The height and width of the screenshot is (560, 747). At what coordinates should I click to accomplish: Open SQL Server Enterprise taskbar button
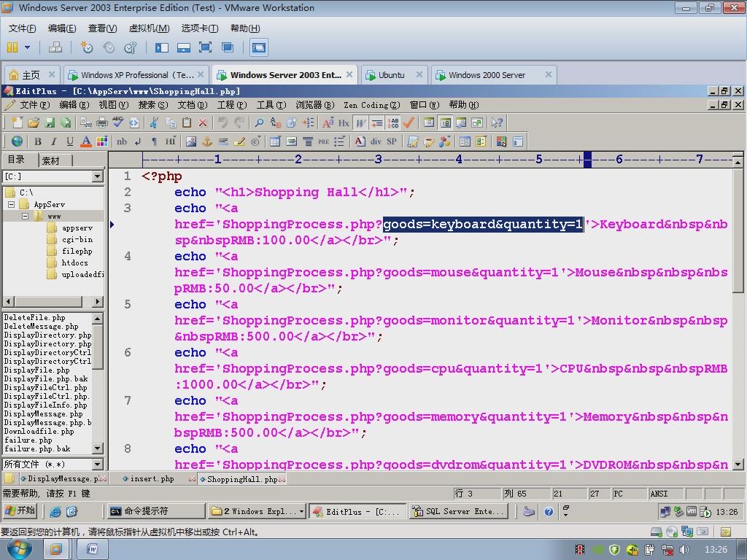(459, 511)
